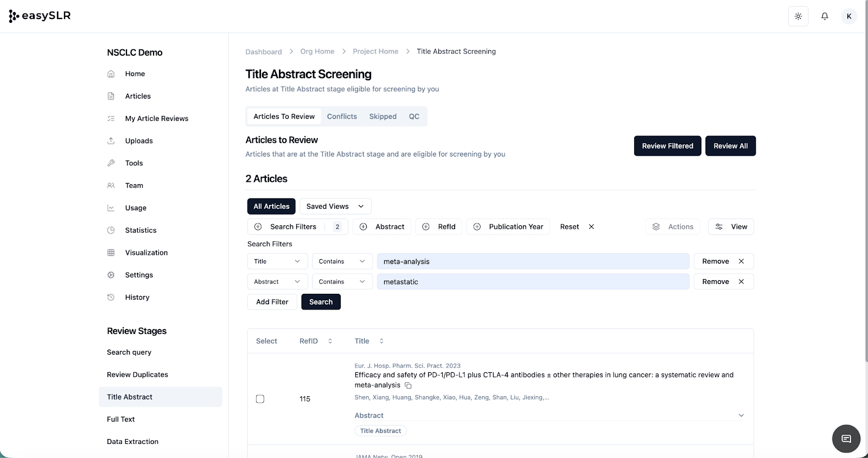The width and height of the screenshot is (868, 458).
Task: Click the Title column sort arrows
Action: pos(381,341)
